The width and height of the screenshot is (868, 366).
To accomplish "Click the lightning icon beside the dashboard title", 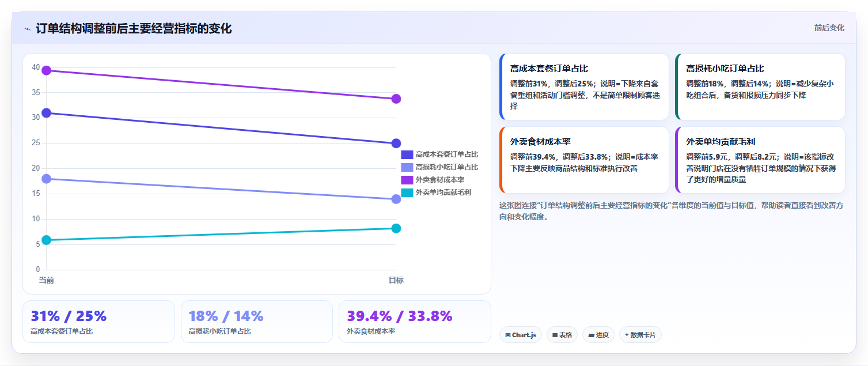I will point(27,29).
